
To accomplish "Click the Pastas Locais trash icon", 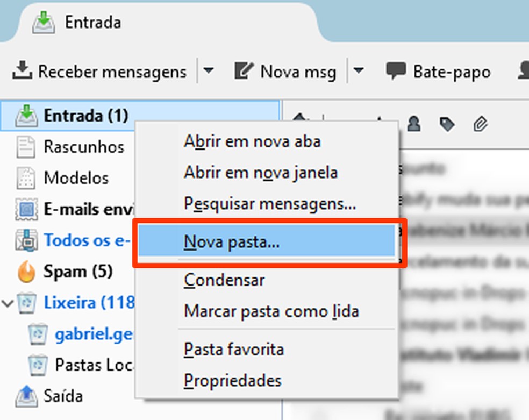I will [x=38, y=365].
